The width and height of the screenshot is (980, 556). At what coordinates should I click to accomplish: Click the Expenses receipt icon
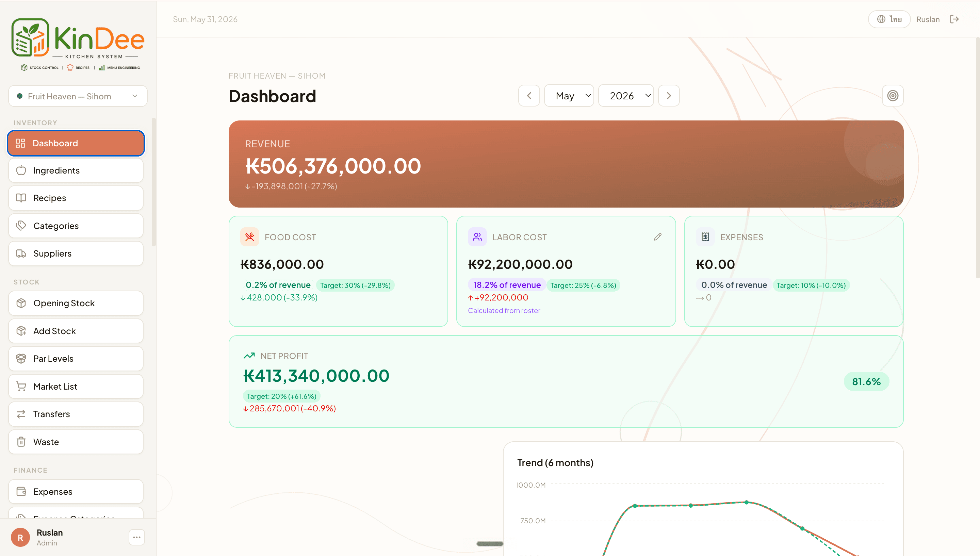tap(705, 237)
